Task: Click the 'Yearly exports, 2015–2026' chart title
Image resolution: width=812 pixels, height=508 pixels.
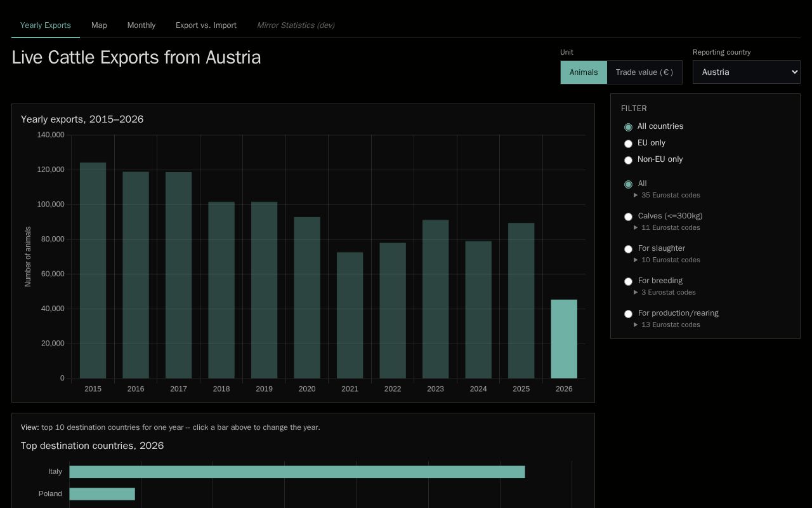Action: [82, 119]
